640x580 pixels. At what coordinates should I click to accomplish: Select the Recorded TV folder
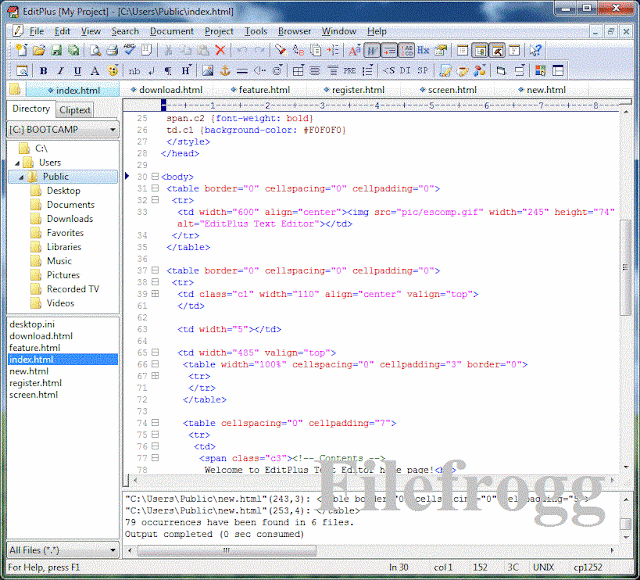(x=73, y=289)
